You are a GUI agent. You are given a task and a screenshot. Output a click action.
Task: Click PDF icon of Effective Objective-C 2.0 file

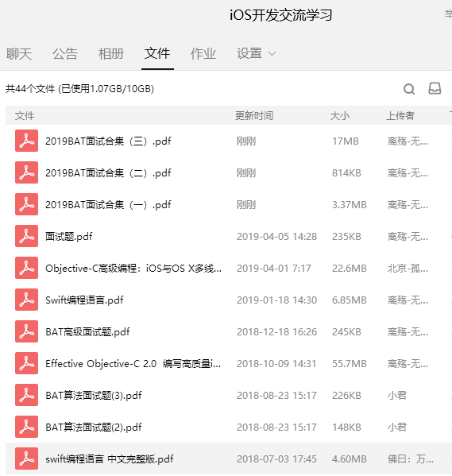pos(27,363)
